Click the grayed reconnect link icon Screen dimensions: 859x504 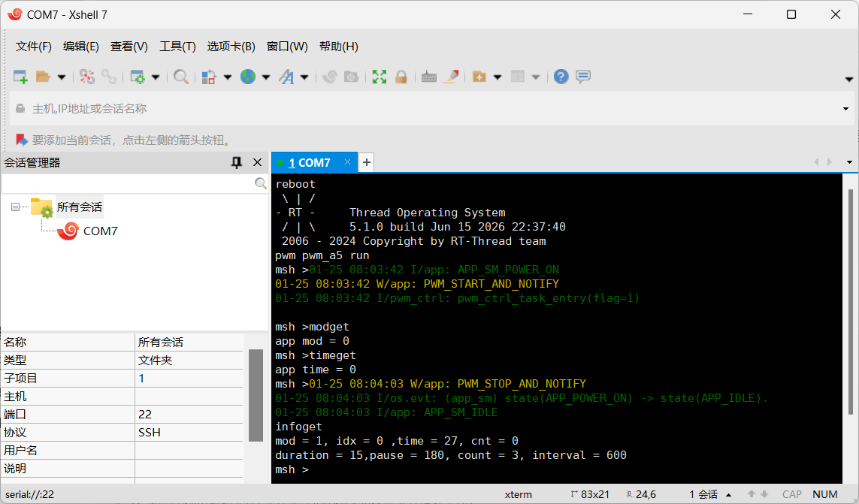coord(109,77)
